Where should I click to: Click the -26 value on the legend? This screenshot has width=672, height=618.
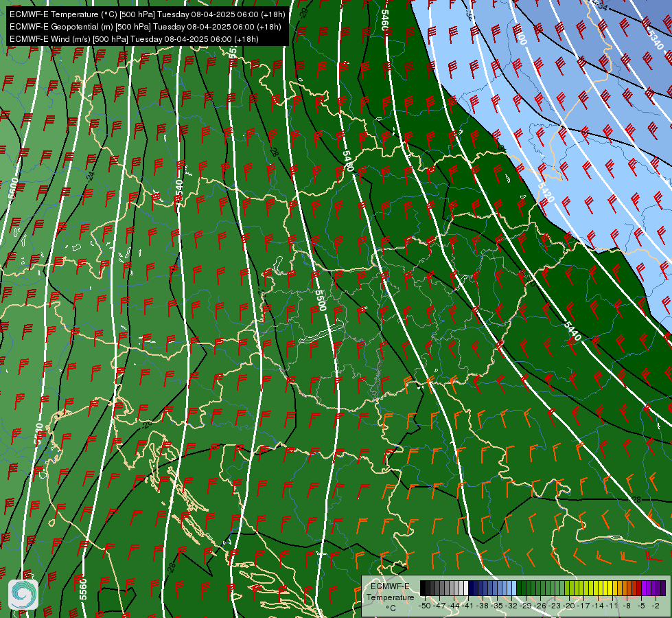(542, 606)
